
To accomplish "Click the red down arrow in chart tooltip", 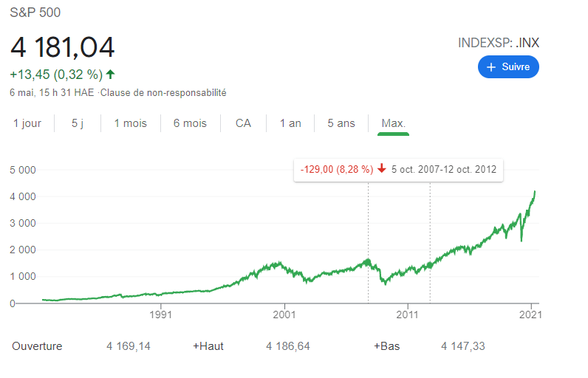I will pyautogui.click(x=381, y=169).
